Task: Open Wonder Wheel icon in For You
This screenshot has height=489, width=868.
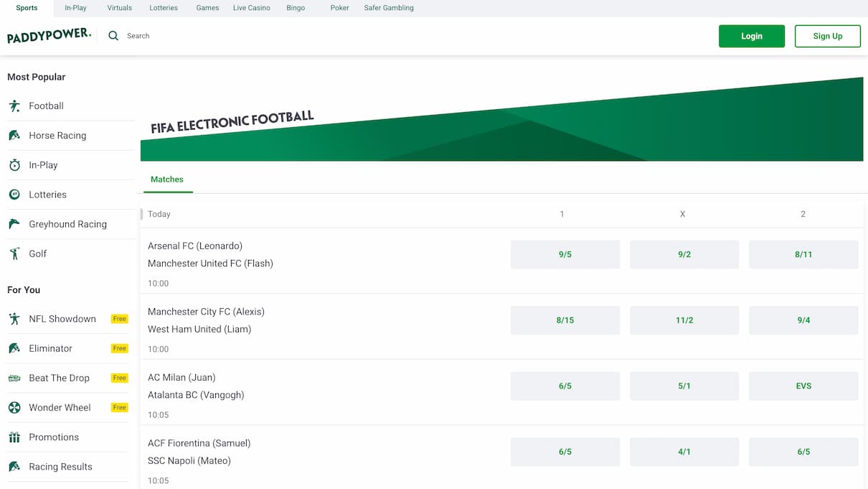Action: coord(14,408)
